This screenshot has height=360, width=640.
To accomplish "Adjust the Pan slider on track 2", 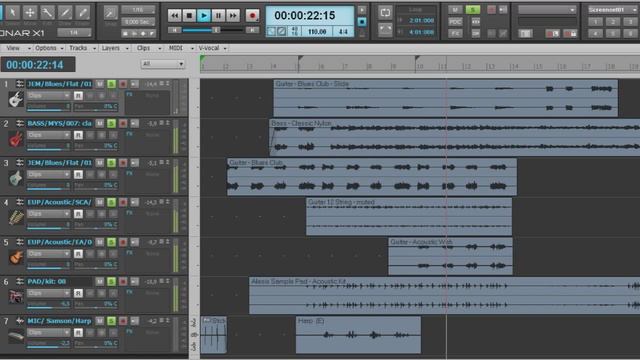I will 96,146.
